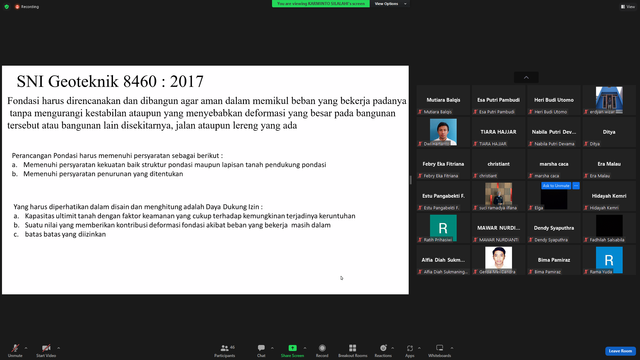Click muted mic icon on Hidayah Kemri tile
Image resolution: width=640 pixels, height=360 pixels.
click(586, 208)
